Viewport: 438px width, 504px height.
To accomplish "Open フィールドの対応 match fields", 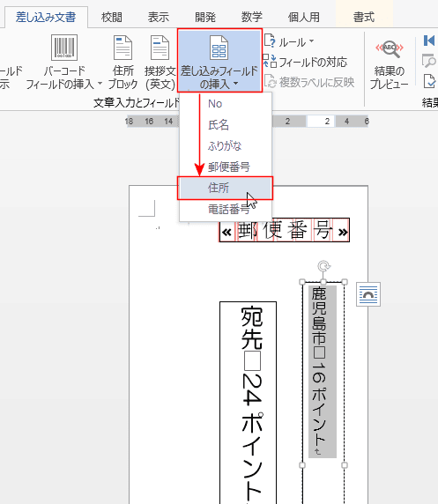I will (305, 62).
